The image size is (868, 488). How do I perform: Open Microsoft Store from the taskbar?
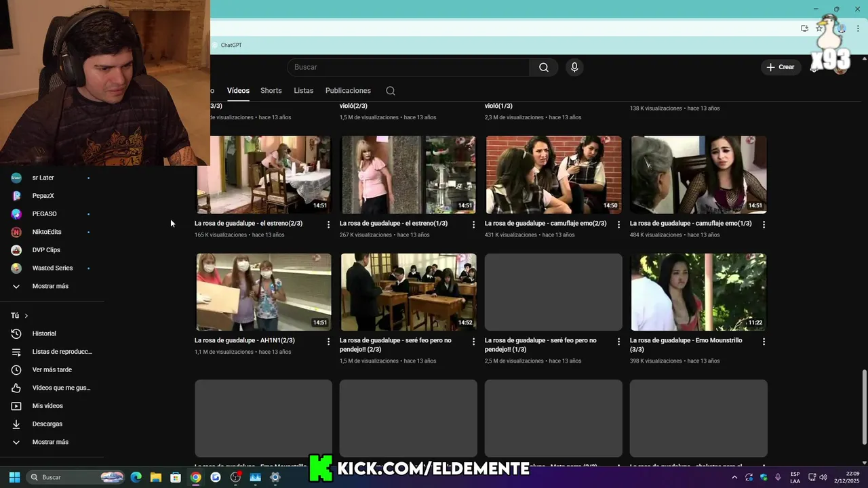click(176, 477)
